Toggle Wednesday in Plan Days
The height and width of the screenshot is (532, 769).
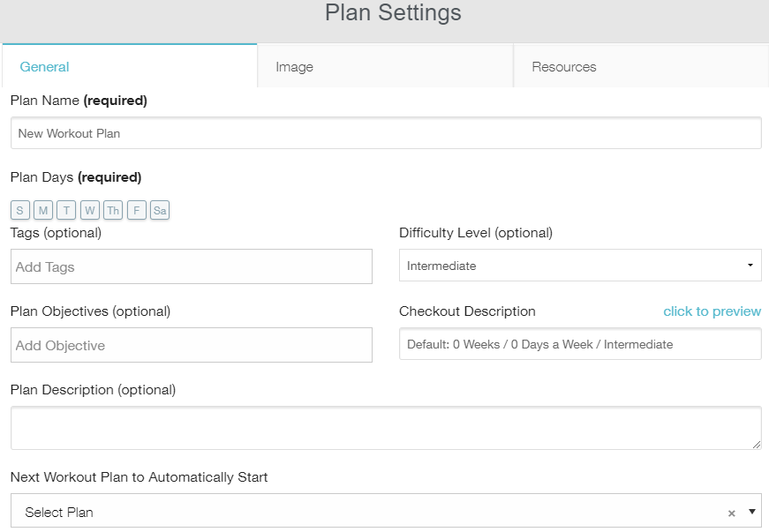pyautogui.click(x=89, y=210)
